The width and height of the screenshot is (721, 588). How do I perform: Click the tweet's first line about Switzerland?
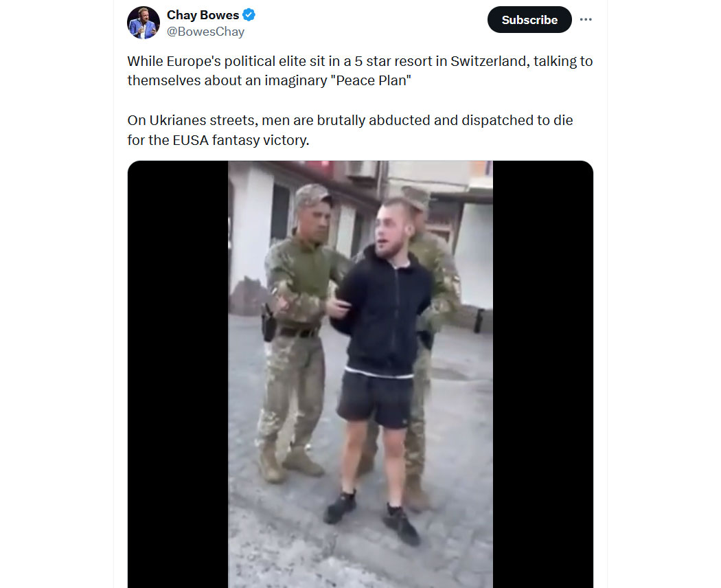tap(360, 61)
